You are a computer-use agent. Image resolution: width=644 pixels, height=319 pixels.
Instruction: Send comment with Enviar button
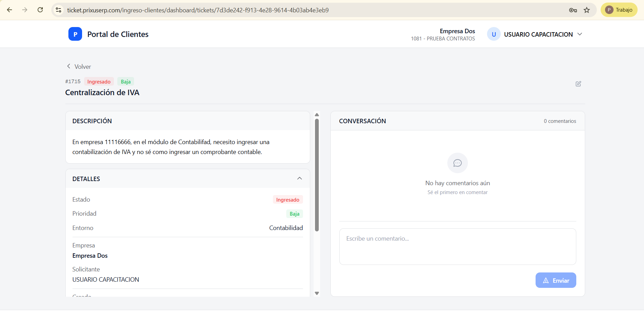(x=556, y=280)
